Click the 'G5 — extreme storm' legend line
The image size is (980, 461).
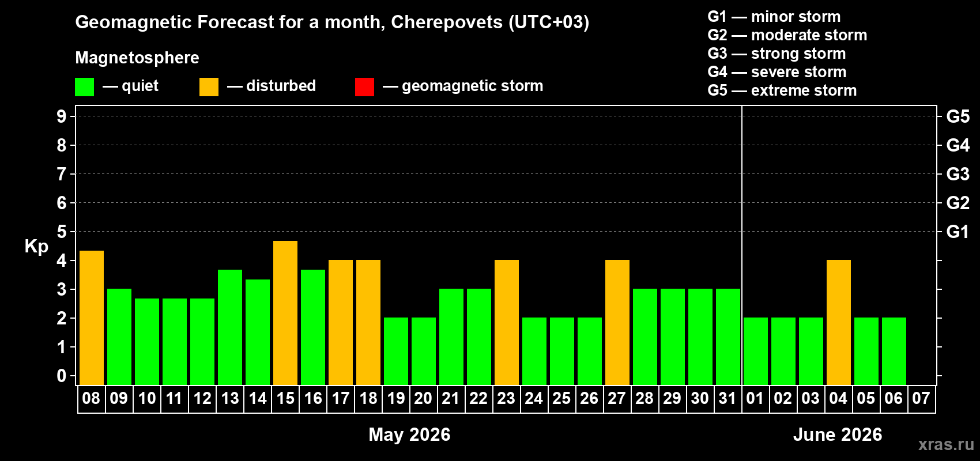(x=782, y=90)
